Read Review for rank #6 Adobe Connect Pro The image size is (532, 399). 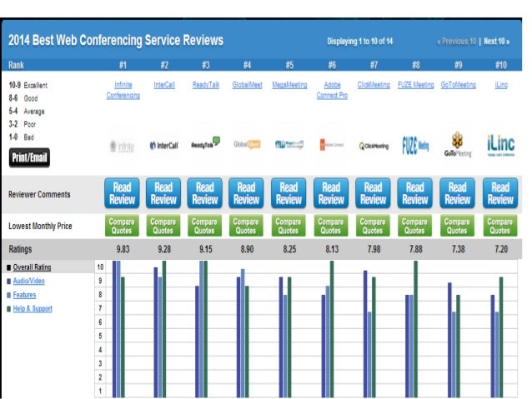pyautogui.click(x=331, y=193)
